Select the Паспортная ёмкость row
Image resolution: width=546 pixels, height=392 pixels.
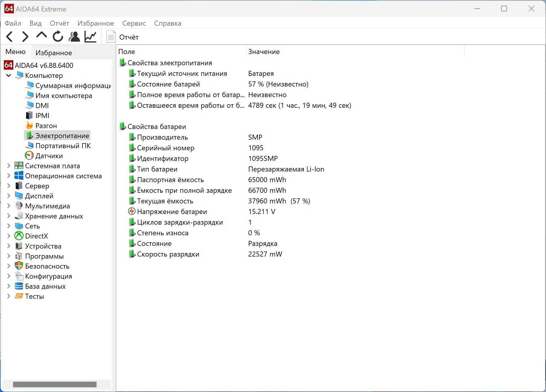pos(295,180)
